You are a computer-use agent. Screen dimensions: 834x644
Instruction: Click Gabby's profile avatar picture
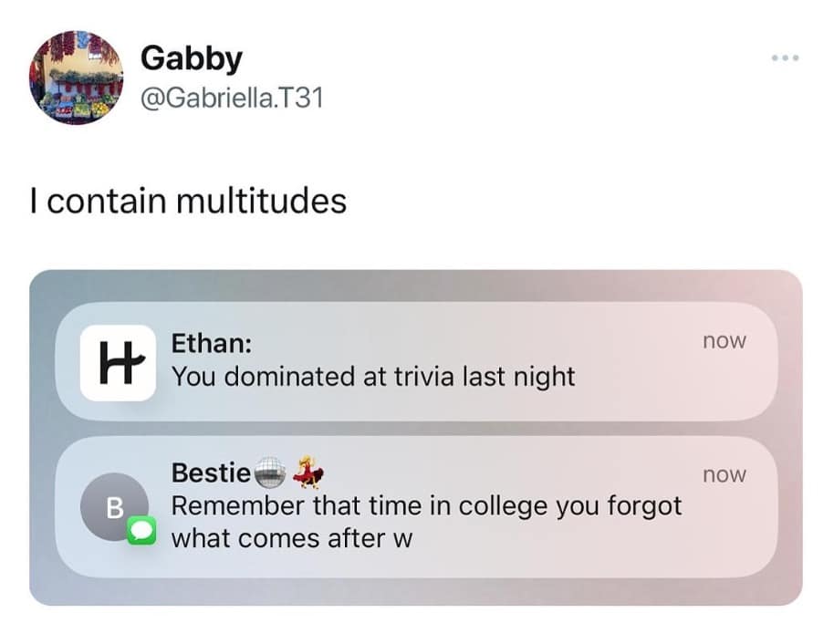[x=76, y=78]
